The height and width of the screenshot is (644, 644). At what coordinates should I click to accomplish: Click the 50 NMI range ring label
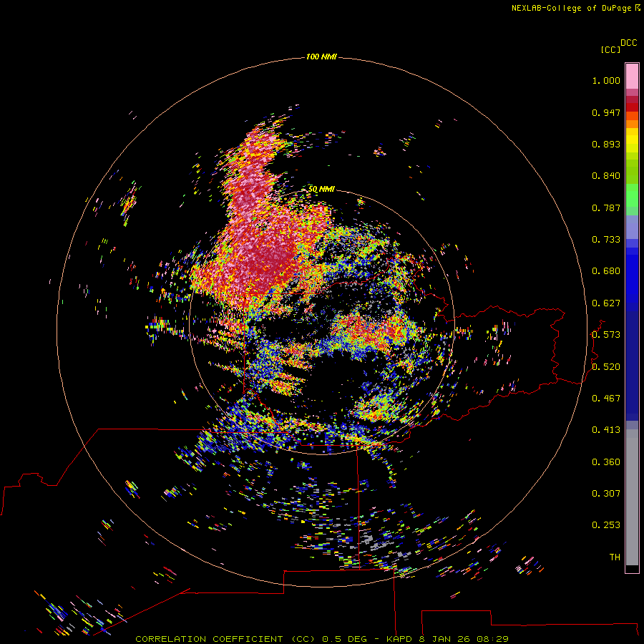[x=321, y=189]
